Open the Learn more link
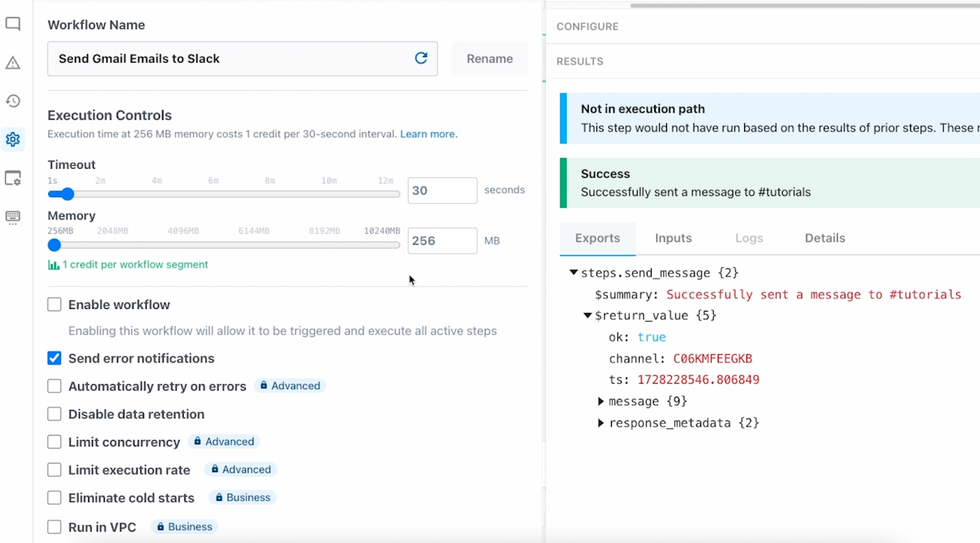 [x=428, y=134]
